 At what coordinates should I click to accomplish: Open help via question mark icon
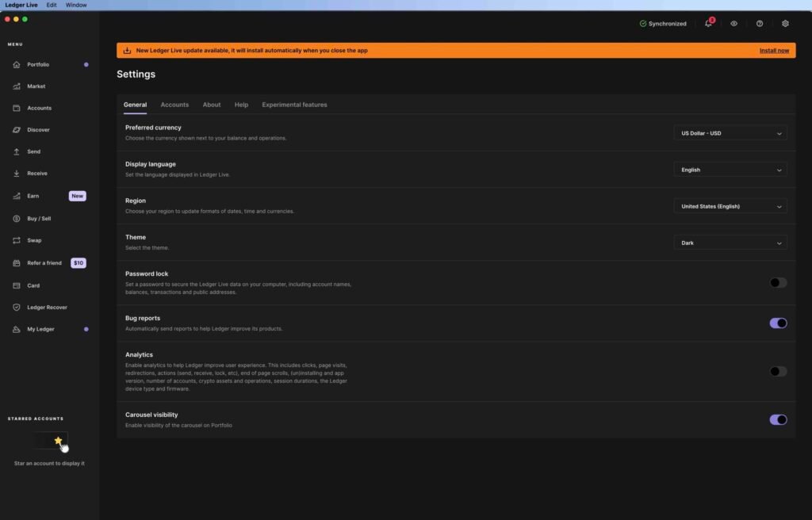759,23
